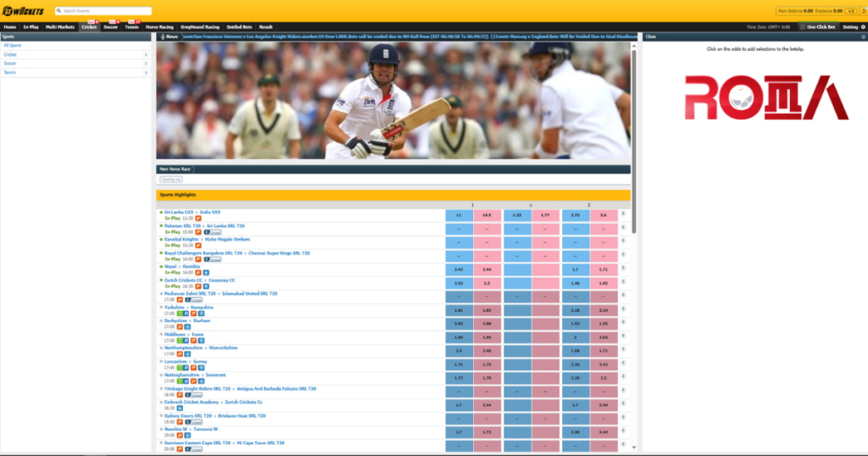Open the Setting gear in the top bar

click(863, 26)
